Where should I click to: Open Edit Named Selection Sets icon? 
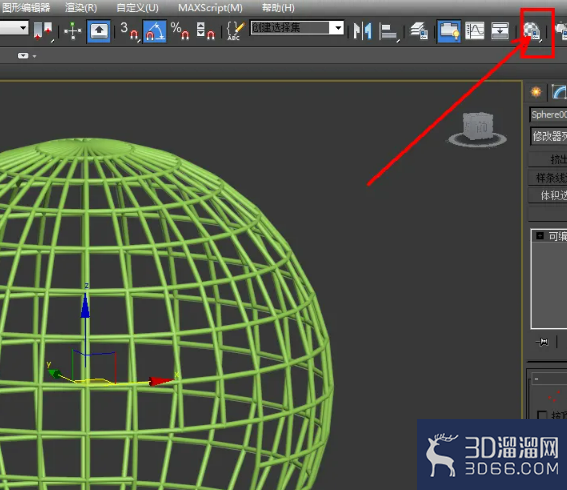pyautogui.click(x=235, y=31)
